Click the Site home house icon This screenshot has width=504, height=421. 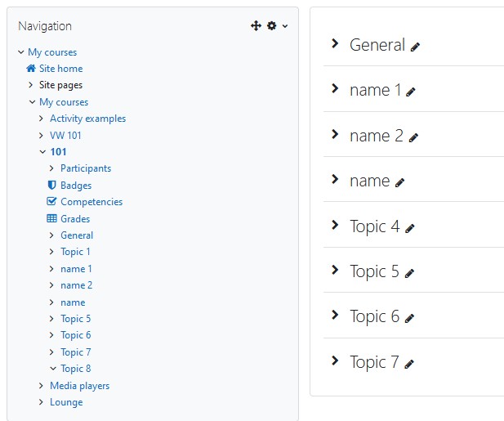tap(31, 68)
